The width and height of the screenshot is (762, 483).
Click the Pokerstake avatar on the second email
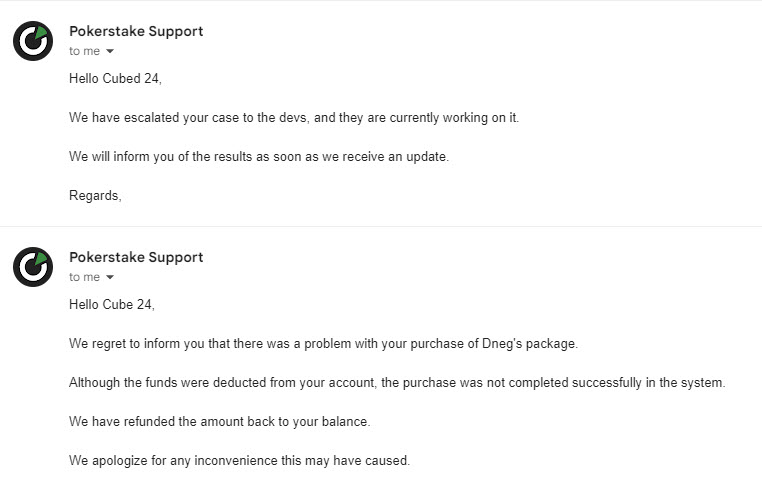[x=32, y=266]
